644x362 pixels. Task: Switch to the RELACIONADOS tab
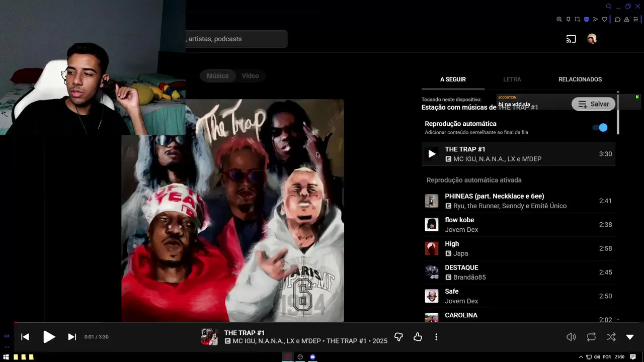point(580,79)
